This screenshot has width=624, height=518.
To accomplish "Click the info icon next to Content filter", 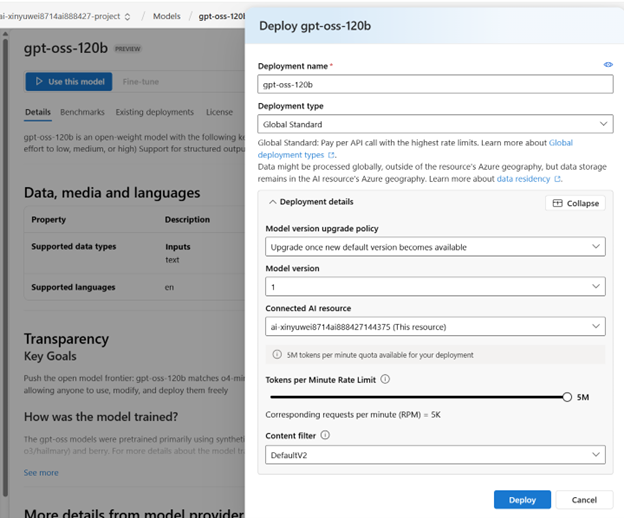I will coord(324,435).
